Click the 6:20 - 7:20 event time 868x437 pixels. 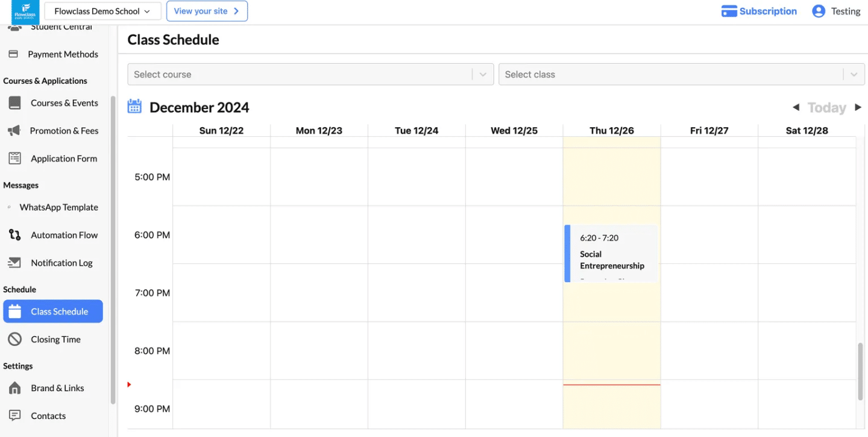tap(599, 238)
